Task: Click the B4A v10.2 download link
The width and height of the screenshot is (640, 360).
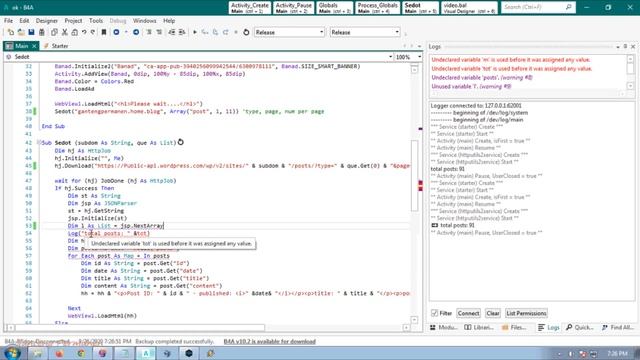Action: (x=269, y=341)
